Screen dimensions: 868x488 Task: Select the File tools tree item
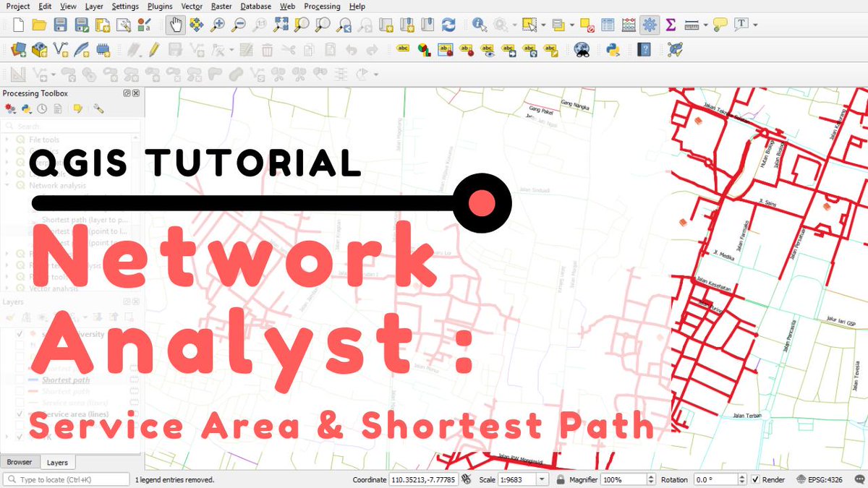click(44, 140)
